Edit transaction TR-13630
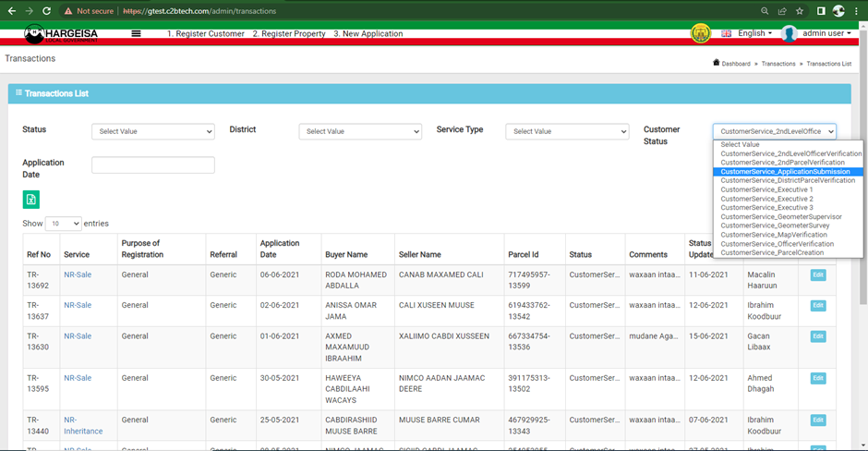The width and height of the screenshot is (868, 451). (x=818, y=336)
